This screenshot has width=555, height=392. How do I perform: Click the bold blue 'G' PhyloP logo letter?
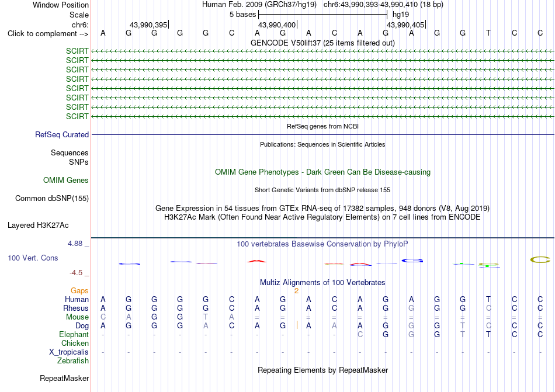tap(412, 261)
